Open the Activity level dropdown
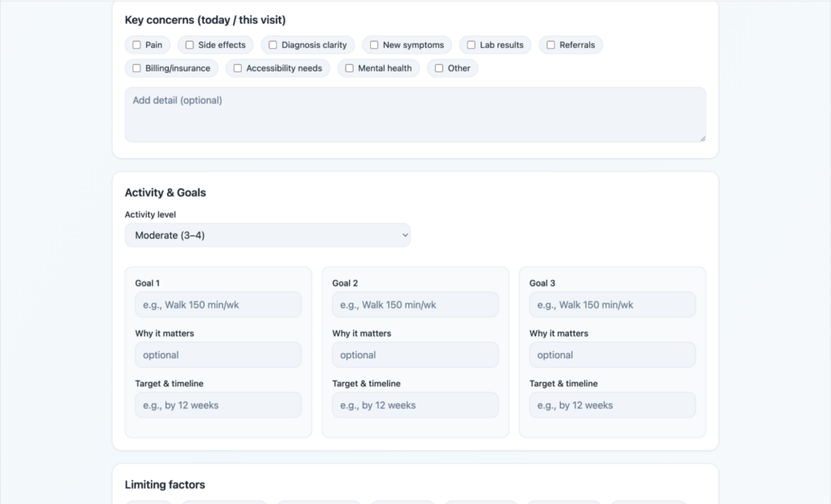831x504 pixels. point(267,235)
